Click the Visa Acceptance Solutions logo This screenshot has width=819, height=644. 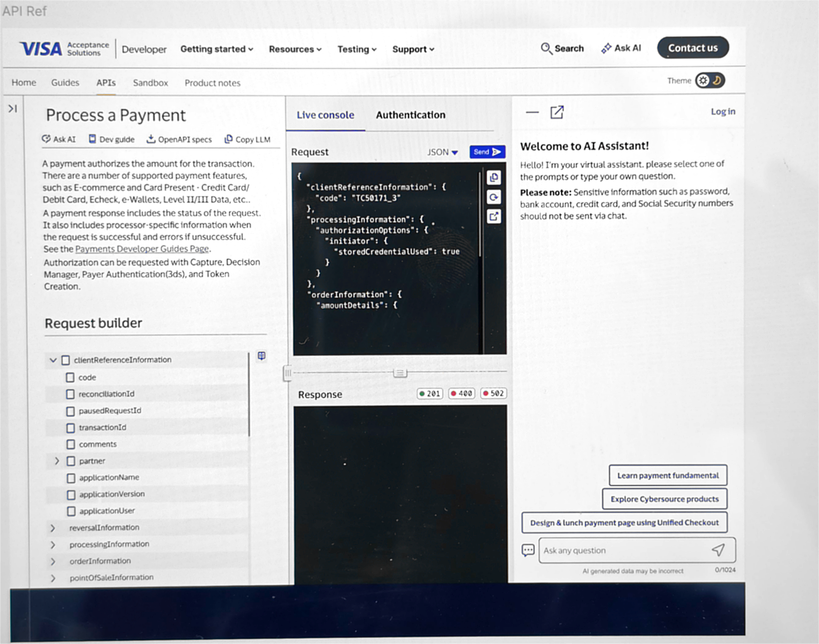[65, 49]
